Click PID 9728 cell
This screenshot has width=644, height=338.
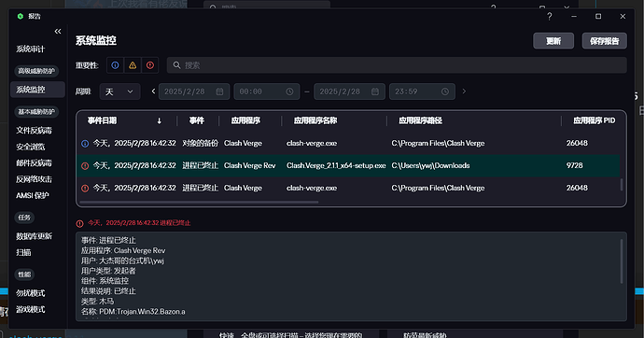(574, 166)
